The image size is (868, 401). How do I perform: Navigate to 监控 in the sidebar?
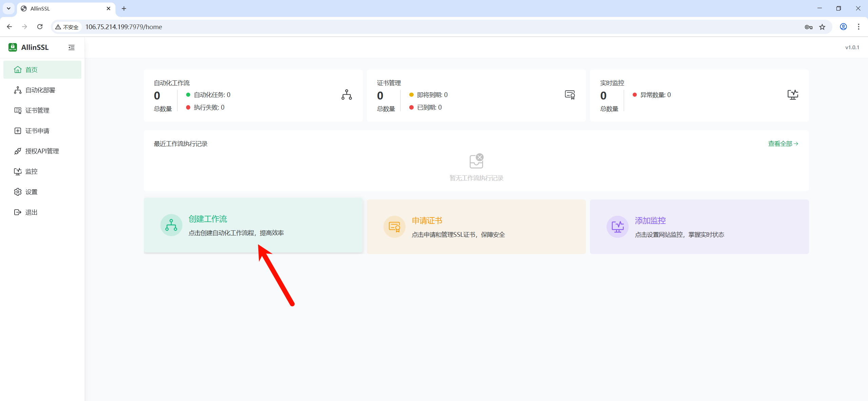tap(42, 171)
